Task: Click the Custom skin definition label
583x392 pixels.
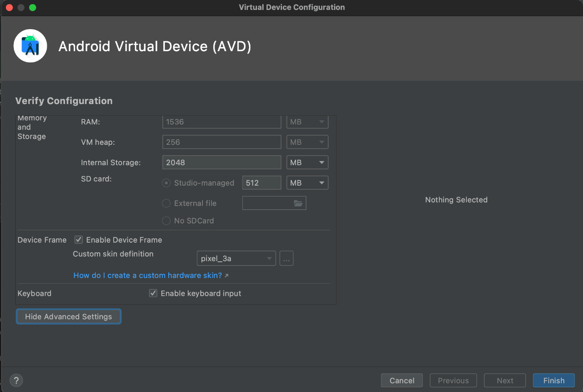Action: point(113,254)
